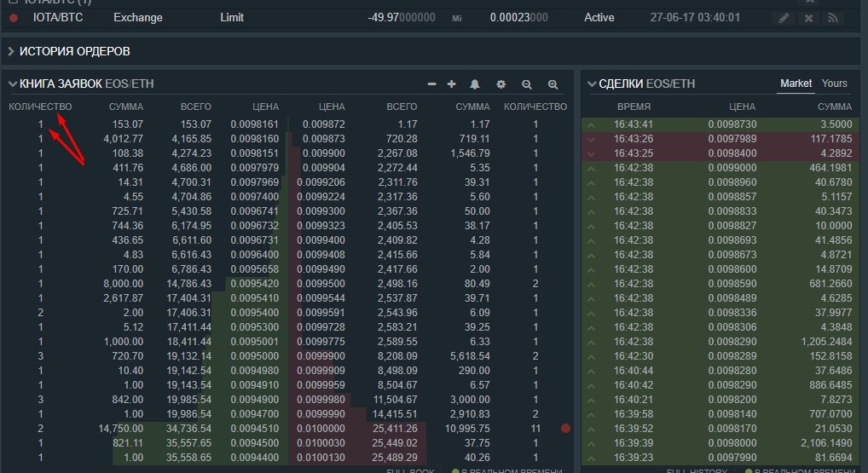Click the down arrow of the 16:43:26 trade
868x473 pixels.
click(x=591, y=140)
